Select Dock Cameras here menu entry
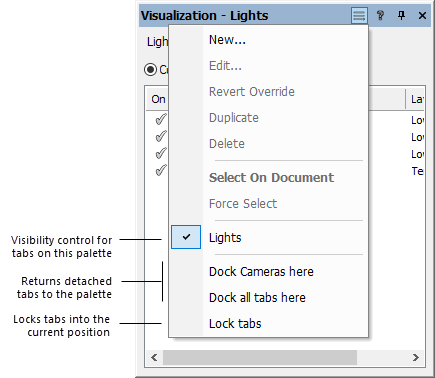The height and width of the screenshot is (378, 435). tap(261, 272)
